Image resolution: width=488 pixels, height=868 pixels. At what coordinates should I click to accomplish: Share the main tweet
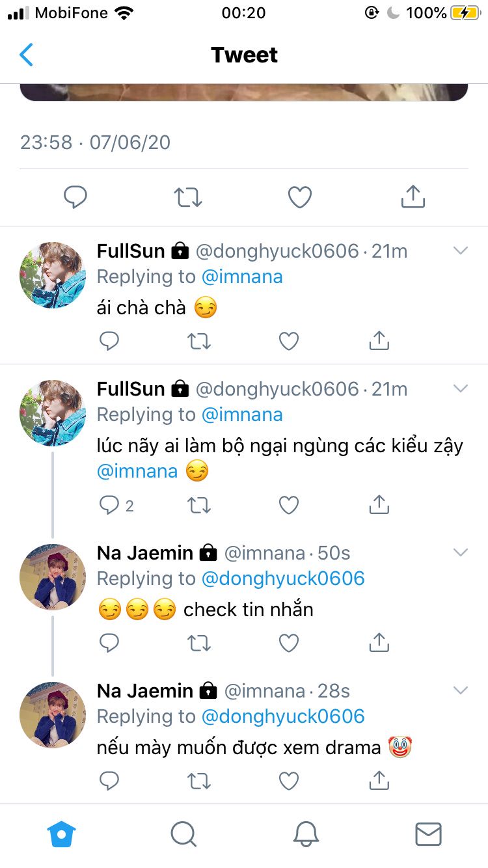click(413, 197)
